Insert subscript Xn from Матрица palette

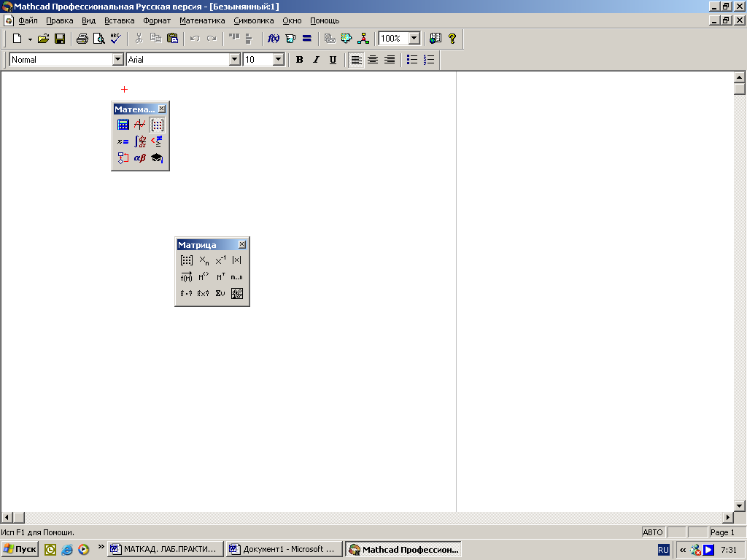[x=204, y=260]
